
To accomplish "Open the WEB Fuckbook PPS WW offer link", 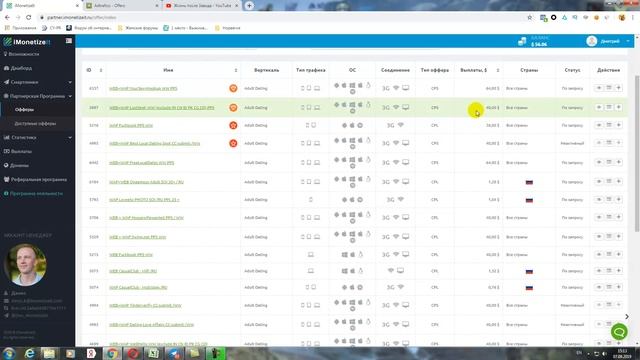I will click(x=131, y=255).
